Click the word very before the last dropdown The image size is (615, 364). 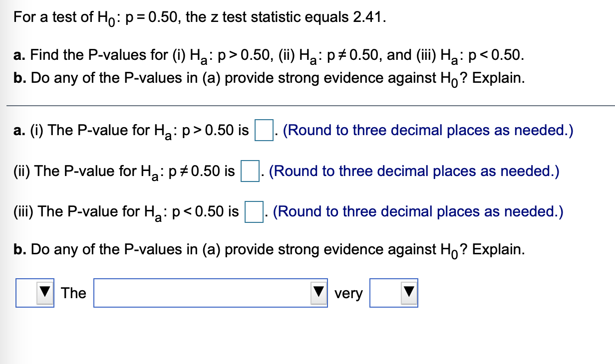tap(349, 294)
